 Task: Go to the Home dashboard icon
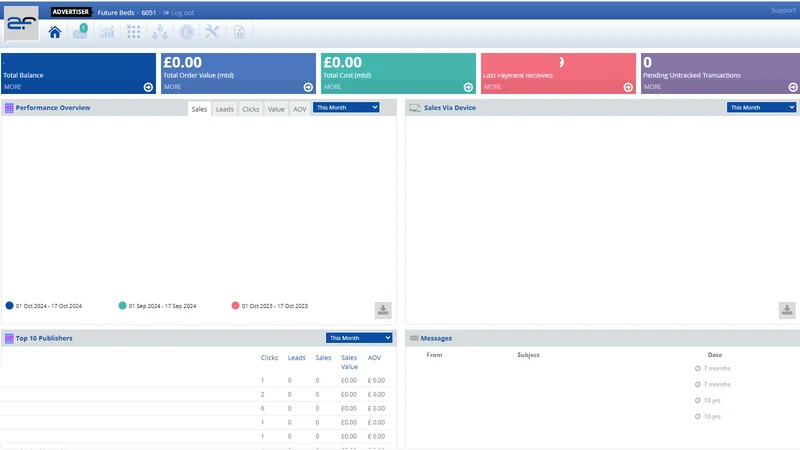click(x=55, y=32)
